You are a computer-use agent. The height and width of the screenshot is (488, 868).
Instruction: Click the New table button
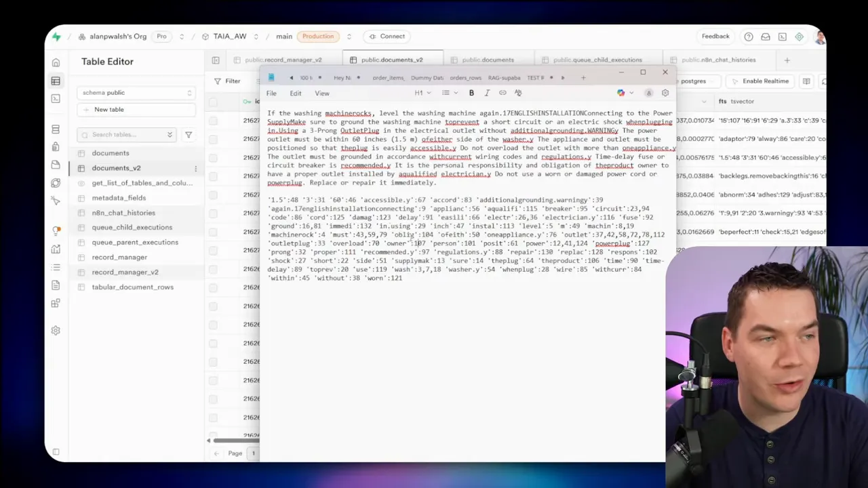tap(109, 110)
